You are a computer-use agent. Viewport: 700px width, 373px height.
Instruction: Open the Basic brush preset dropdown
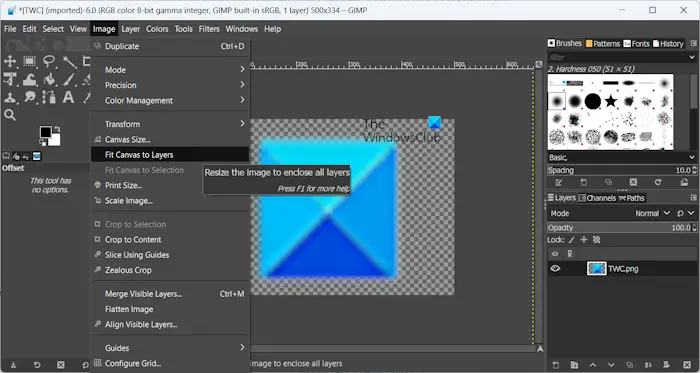click(622, 157)
